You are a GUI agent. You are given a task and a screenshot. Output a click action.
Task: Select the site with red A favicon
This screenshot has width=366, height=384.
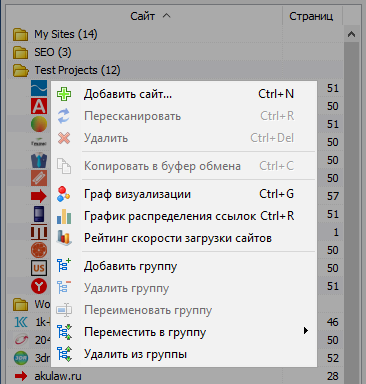coord(39,106)
